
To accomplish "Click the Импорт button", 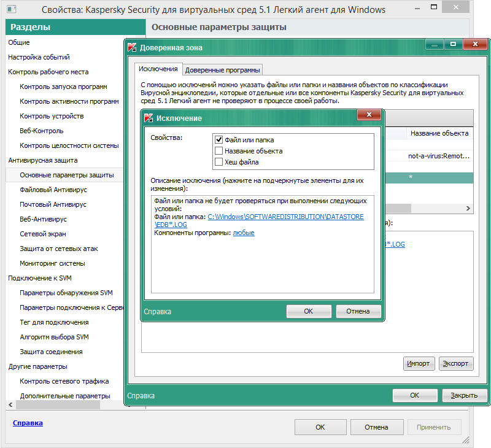I will pos(419,363).
